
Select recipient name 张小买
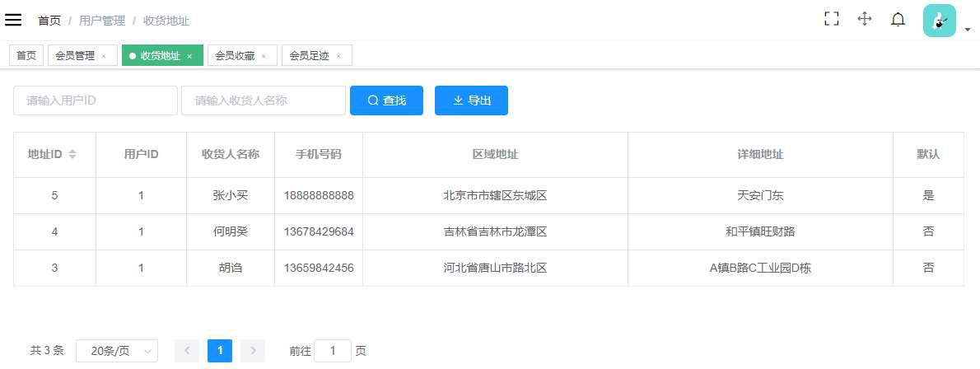[x=231, y=195]
